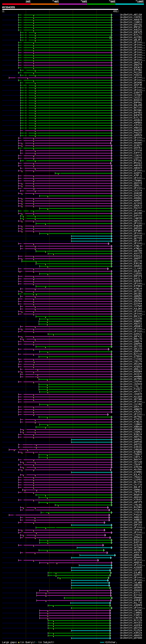Select the red ~20% legend segment
This screenshot has height=644, width=146.
pos(16,4)
